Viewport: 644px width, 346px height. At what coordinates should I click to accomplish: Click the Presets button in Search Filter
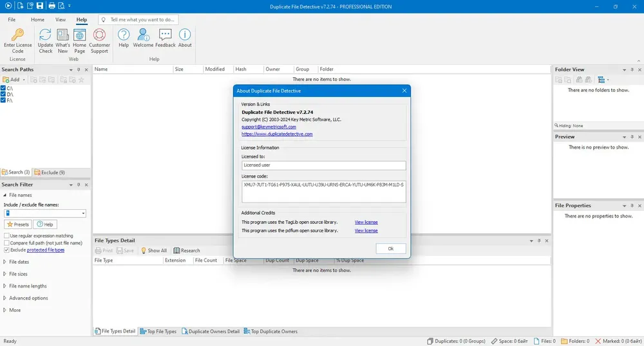(18, 224)
